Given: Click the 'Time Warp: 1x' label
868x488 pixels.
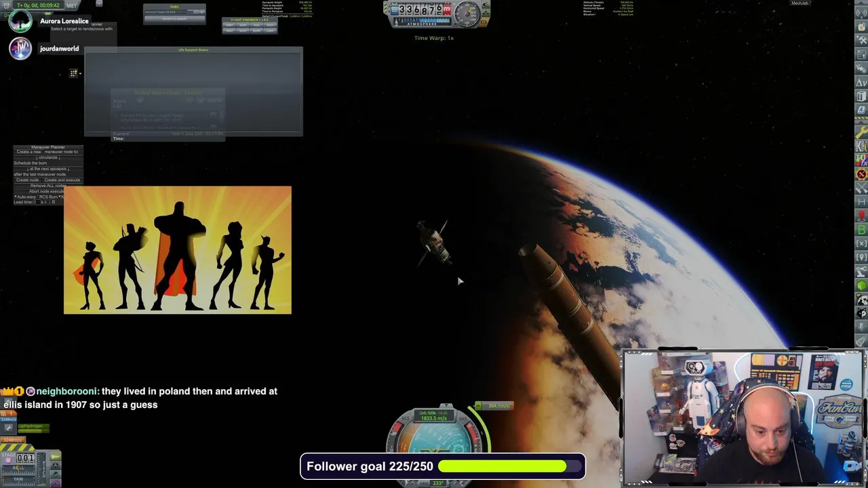Looking at the screenshot, I should (x=434, y=38).
